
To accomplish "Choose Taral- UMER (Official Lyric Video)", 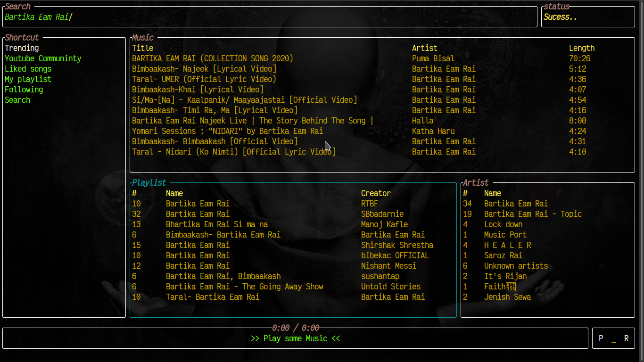I will point(204,79).
